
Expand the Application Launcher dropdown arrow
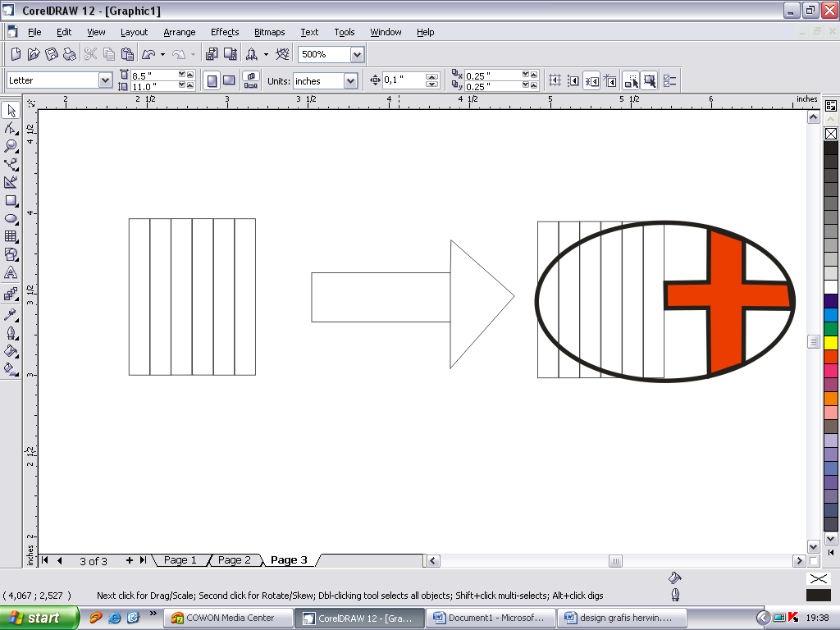tap(266, 54)
